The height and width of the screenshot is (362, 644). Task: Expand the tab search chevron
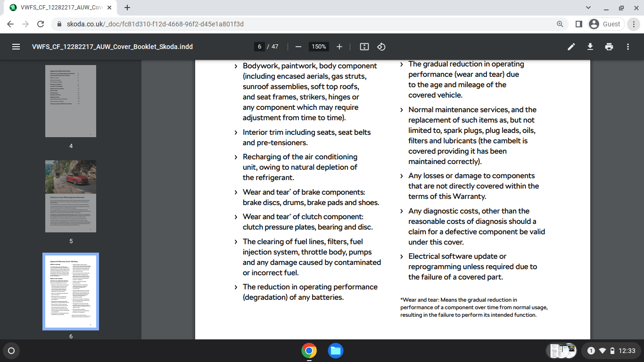[x=588, y=8]
